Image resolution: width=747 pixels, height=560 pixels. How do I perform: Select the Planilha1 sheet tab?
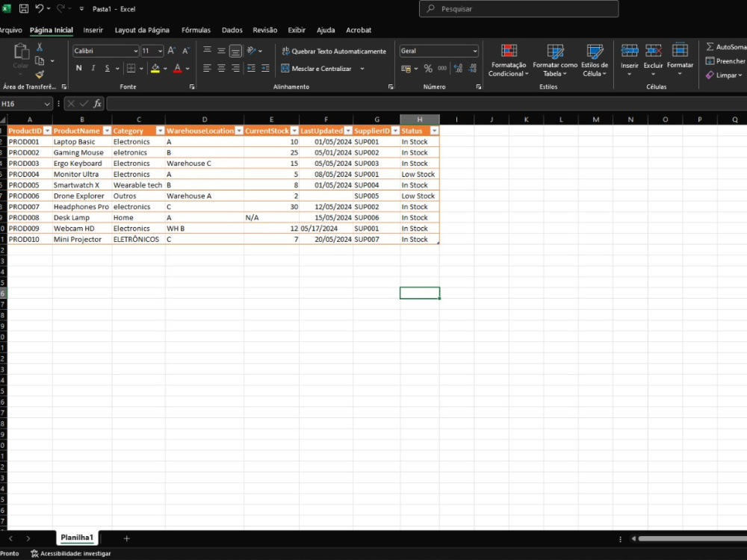77,538
